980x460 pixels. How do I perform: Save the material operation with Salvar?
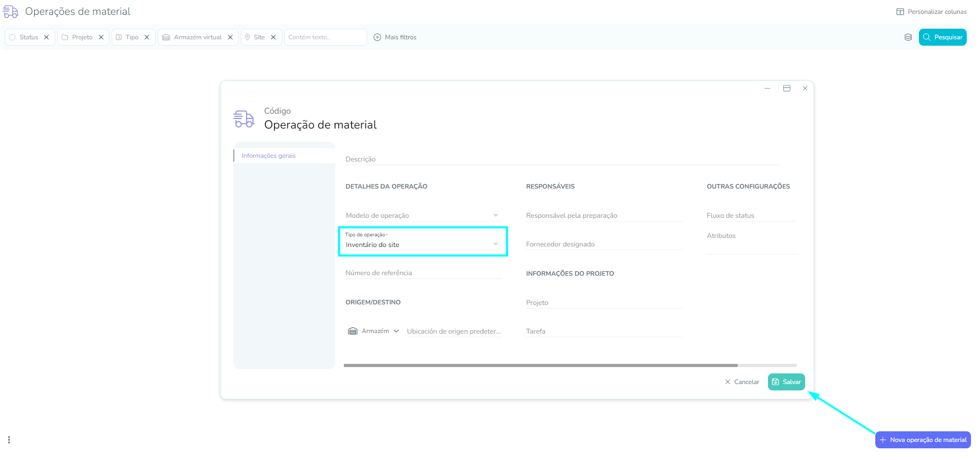point(787,382)
